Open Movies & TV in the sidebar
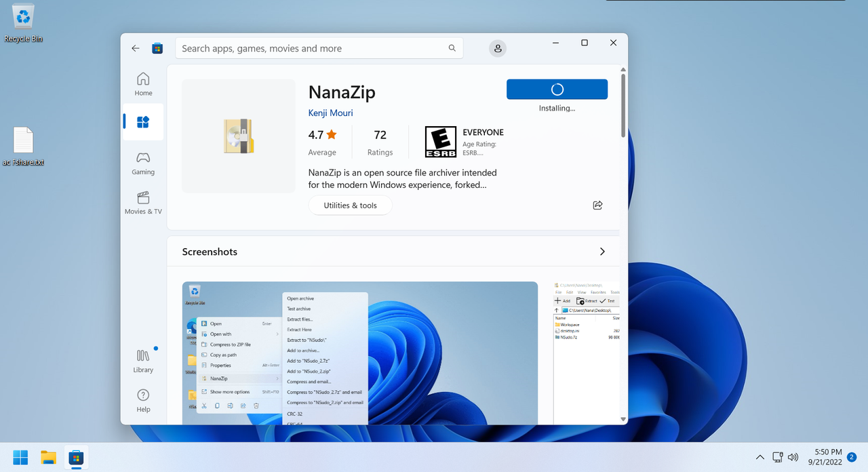Image resolution: width=868 pixels, height=472 pixels. click(x=143, y=203)
